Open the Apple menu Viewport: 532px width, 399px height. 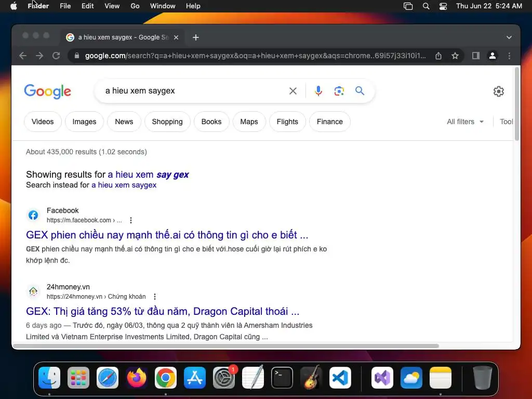coord(14,6)
